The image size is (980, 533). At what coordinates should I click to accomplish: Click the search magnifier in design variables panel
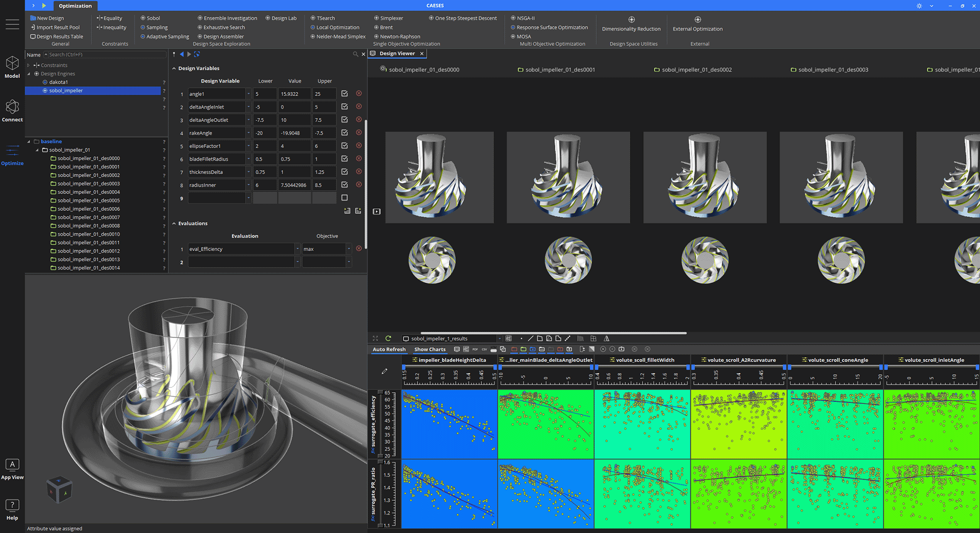355,54
